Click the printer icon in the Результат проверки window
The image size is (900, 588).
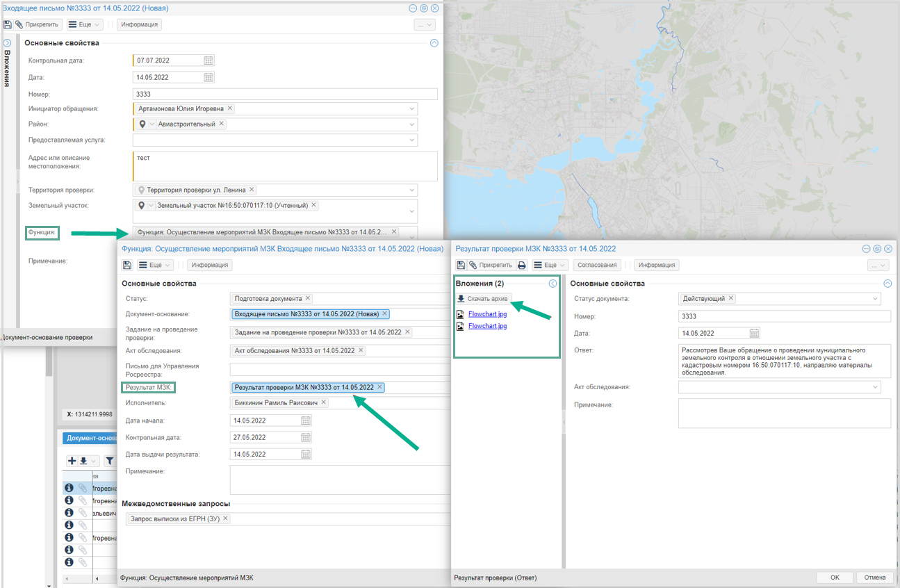(521, 265)
